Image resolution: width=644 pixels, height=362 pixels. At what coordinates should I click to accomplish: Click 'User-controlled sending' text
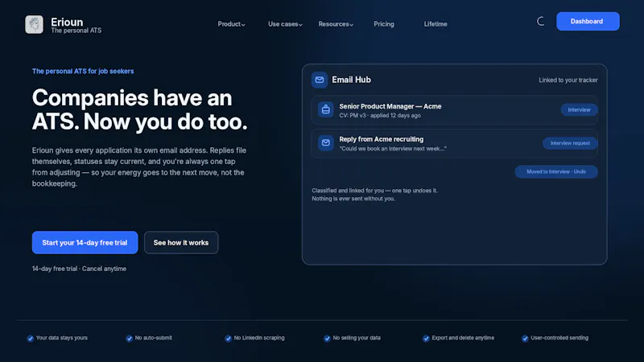pyautogui.click(x=559, y=338)
